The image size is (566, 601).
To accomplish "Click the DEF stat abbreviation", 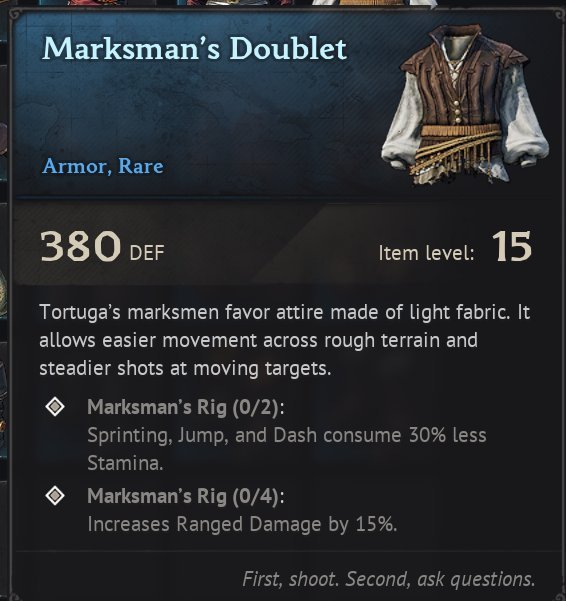I will click(x=147, y=253).
